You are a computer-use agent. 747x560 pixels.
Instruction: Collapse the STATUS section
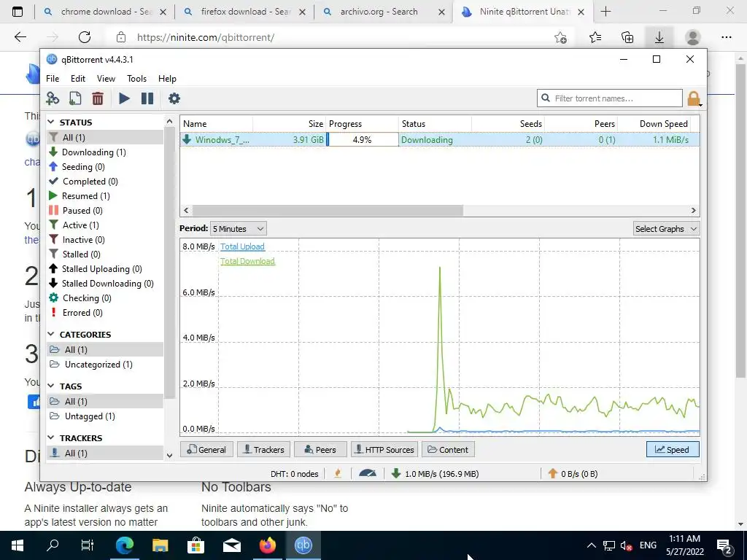pyautogui.click(x=51, y=122)
